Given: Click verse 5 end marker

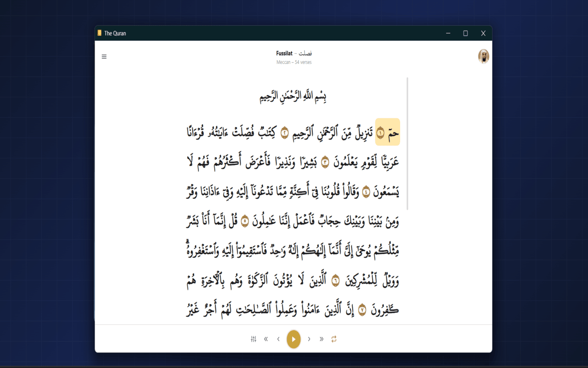Looking at the screenshot, I should (x=245, y=221).
